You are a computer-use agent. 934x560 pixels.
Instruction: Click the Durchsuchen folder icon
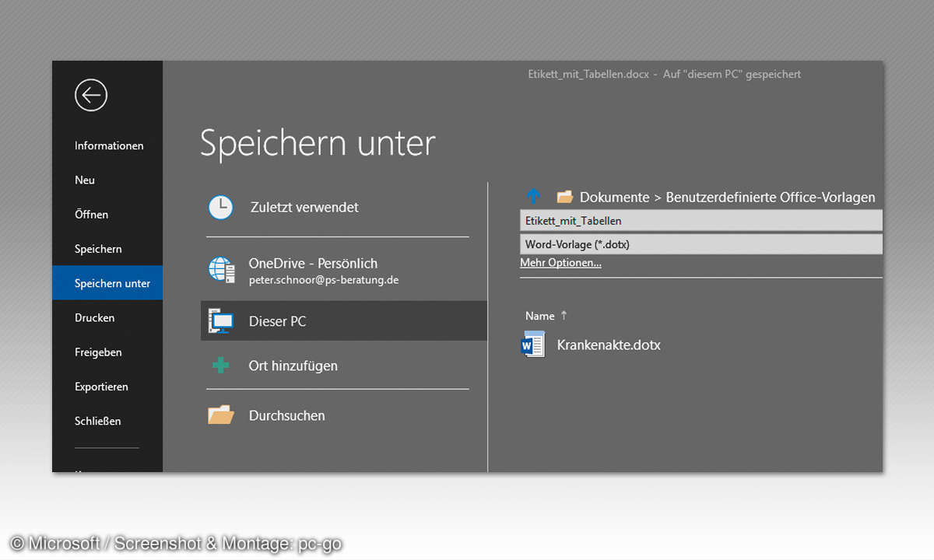coord(221,415)
